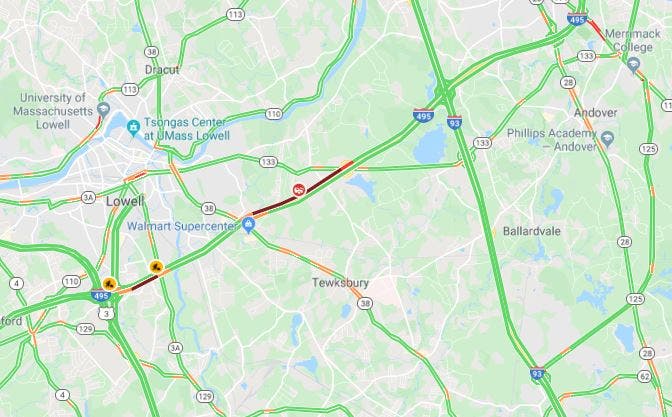Click the construction icon near Route 3A
The height and width of the screenshot is (417, 672).
click(x=156, y=267)
